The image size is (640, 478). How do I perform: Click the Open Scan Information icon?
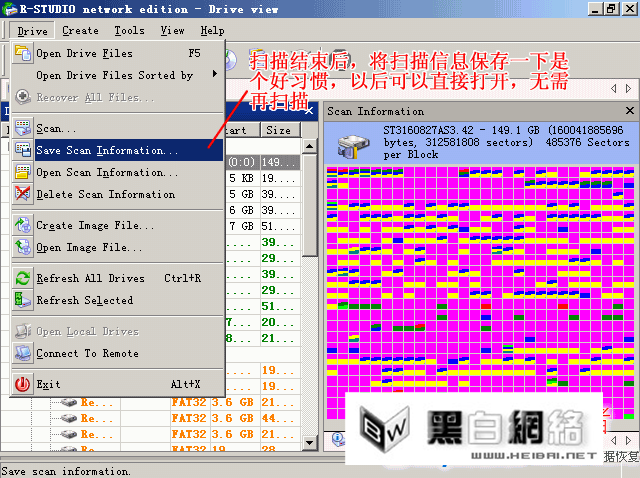22,173
